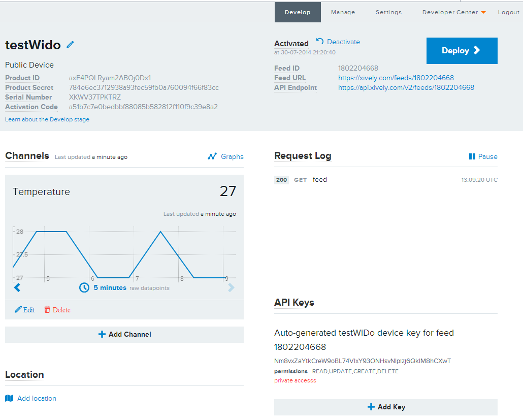
Task: Click the pencil icon beside testWido
Action: click(70, 45)
